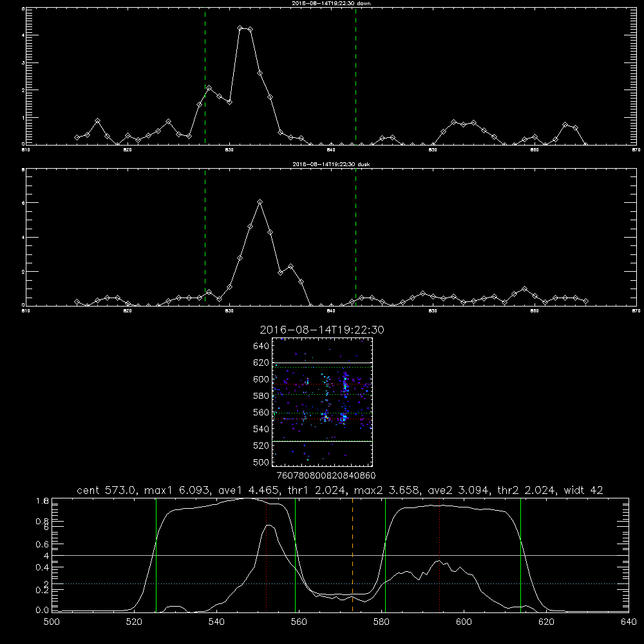
Task: Click the '540' label on the bottom plot x-axis
Action: pyautogui.click(x=216, y=622)
